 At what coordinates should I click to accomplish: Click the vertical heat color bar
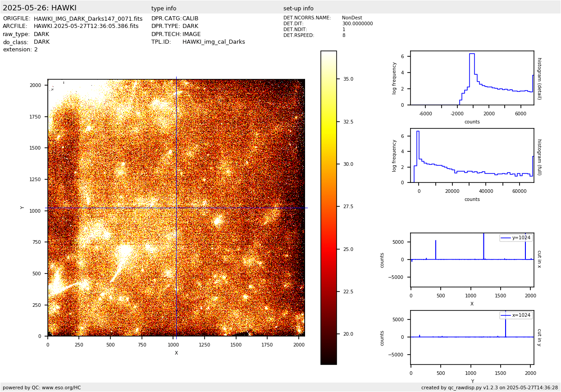click(x=328, y=207)
